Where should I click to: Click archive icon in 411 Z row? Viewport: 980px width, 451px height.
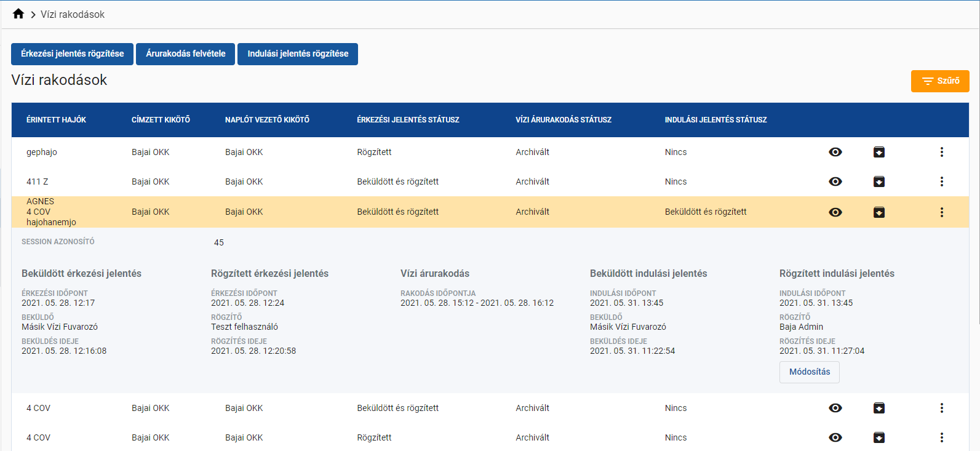pyautogui.click(x=879, y=182)
